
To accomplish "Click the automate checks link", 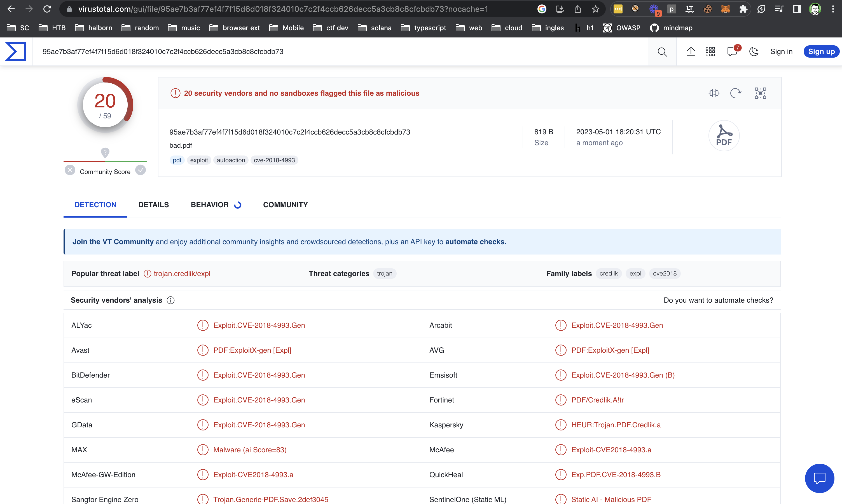I will [476, 242].
